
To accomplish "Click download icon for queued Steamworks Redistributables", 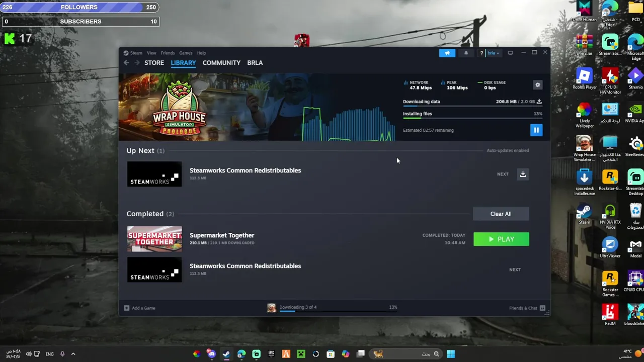I will (x=523, y=174).
